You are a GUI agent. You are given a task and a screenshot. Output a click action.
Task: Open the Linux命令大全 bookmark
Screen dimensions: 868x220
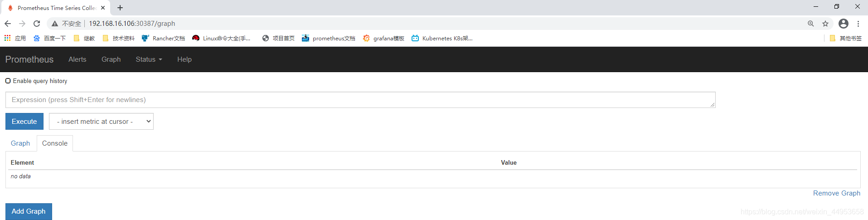click(221, 38)
